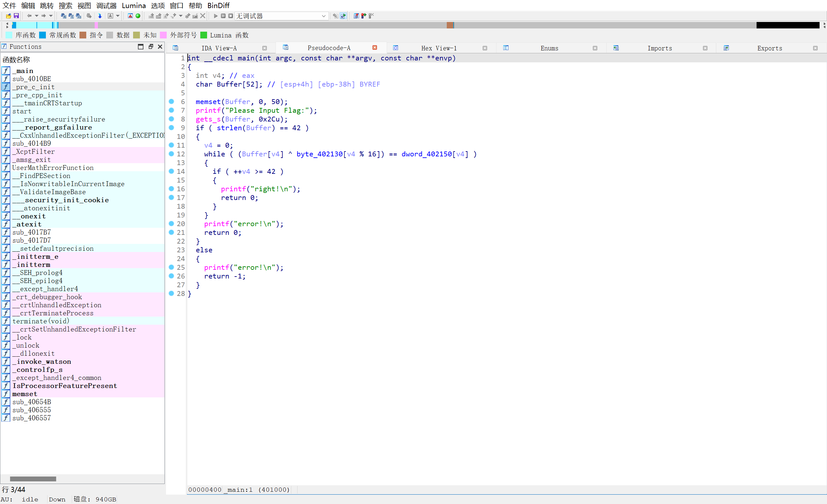Toggle breakpoint dot on line 12
The width and height of the screenshot is (827, 504).
pos(172,154)
